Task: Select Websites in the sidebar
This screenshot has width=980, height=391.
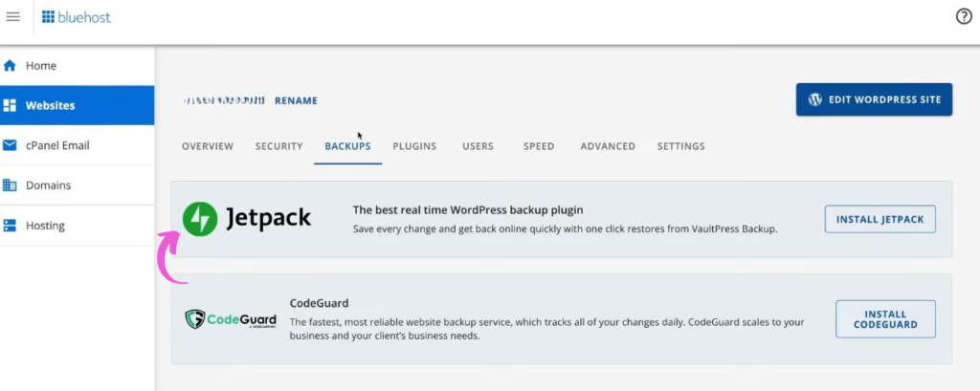Action: (77, 105)
